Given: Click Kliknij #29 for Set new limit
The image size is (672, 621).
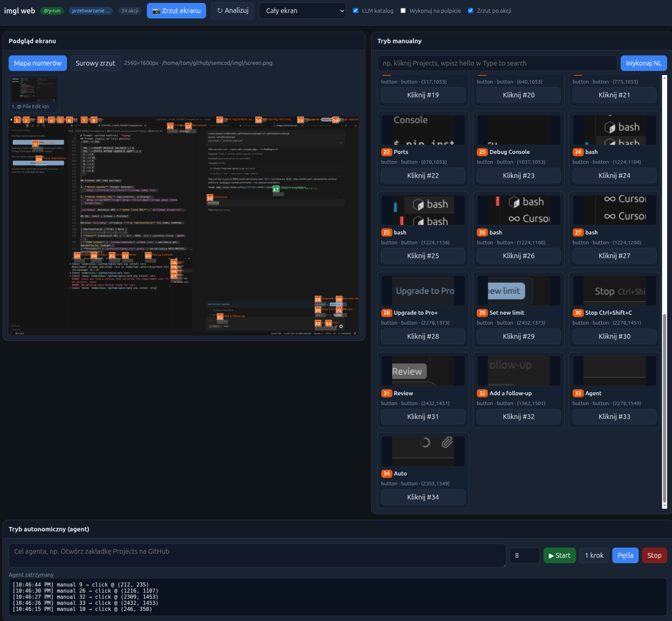Looking at the screenshot, I should coord(518,336).
